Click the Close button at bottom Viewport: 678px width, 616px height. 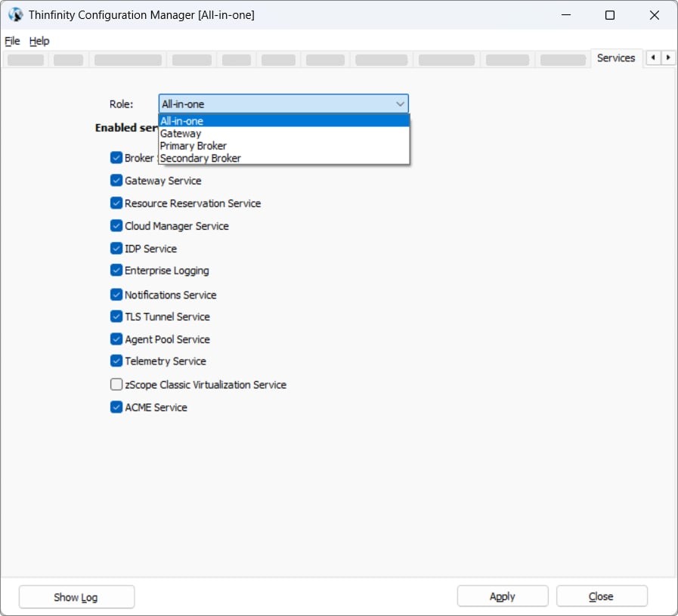602,596
